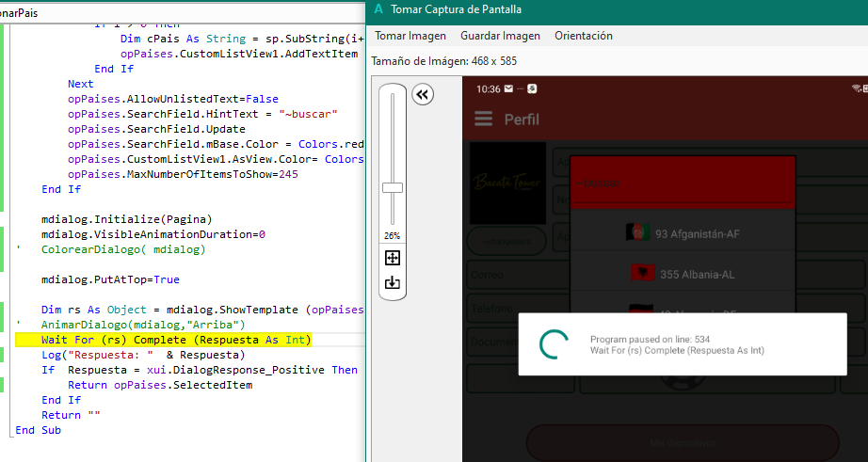
Task: Click the Perfil title in phone screen
Action: tap(522, 119)
